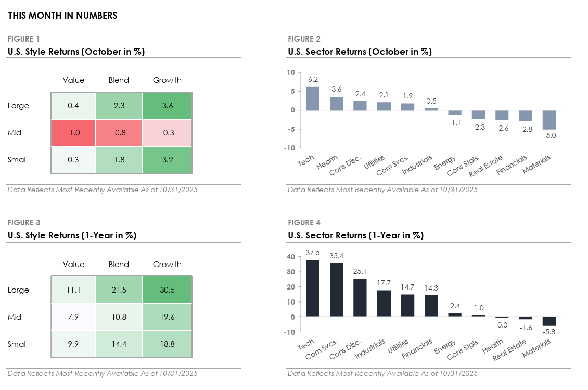Select the Materials -5.0 bar in October chart
This screenshot has width=588, height=390.
click(548, 120)
